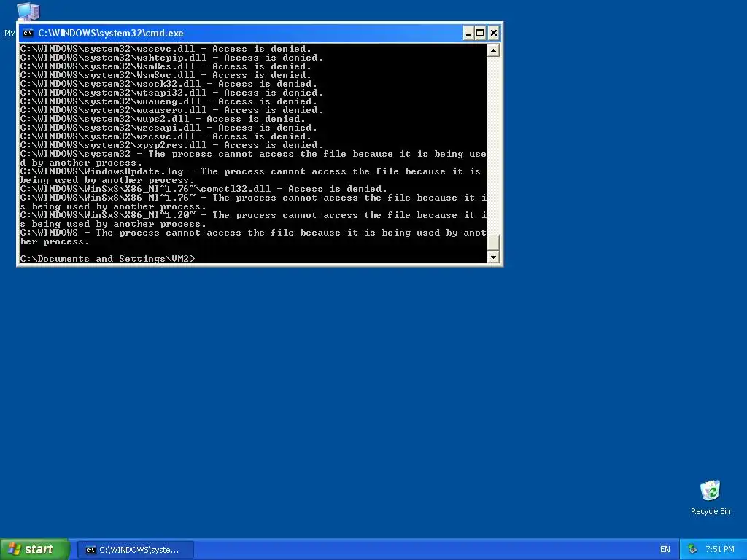Screen dimensions: 747x560
Task: Select the cmd.exe taskbar button
Action: pos(135,550)
